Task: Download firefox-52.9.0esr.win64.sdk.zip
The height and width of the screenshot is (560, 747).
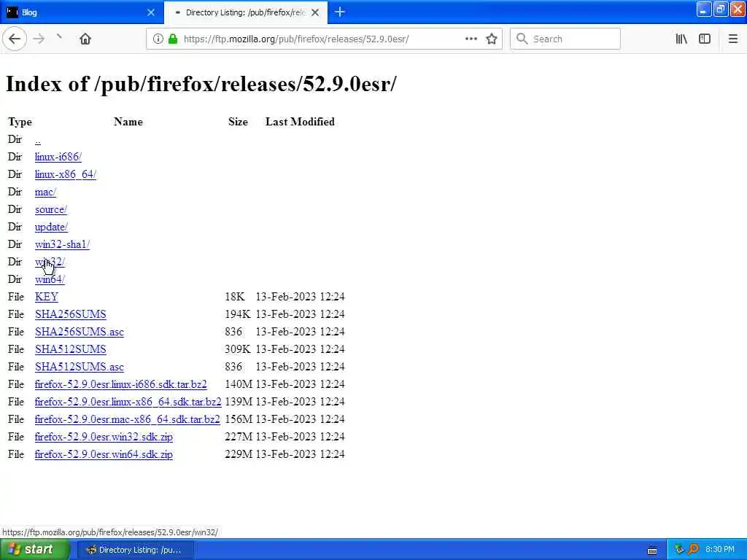Action: [104, 454]
